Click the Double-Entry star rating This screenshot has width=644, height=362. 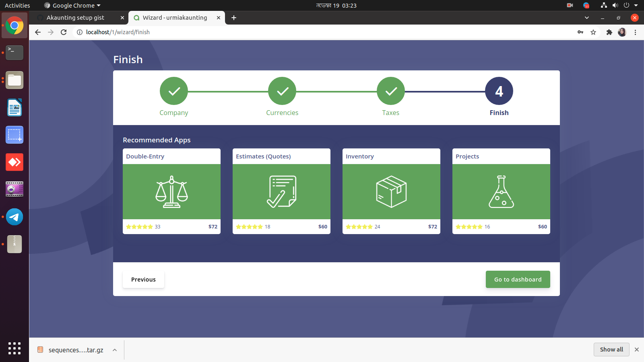pos(139,227)
